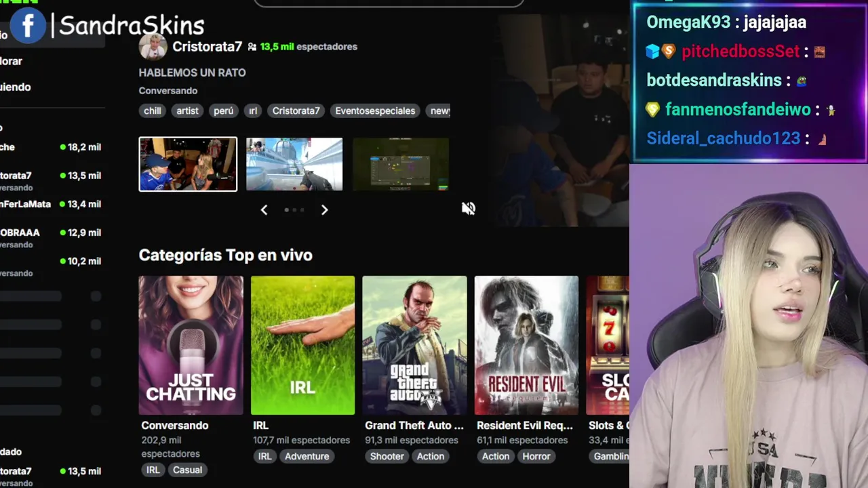Open the Slots category cover
Image resolution: width=868 pixels, height=488 pixels.
point(608,345)
